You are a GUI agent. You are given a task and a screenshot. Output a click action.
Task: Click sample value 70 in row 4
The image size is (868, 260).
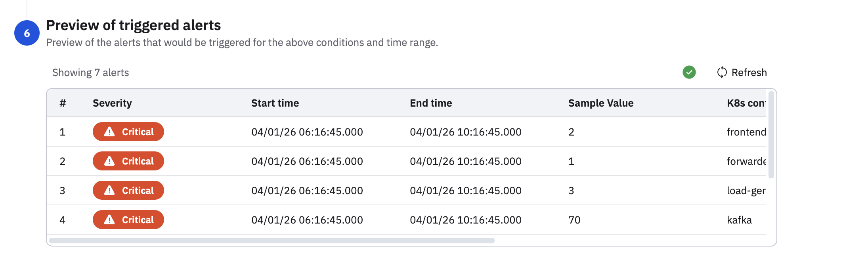point(574,220)
